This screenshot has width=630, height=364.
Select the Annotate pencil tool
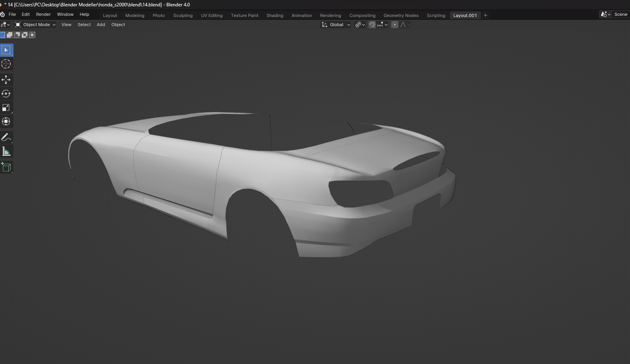pos(6,137)
